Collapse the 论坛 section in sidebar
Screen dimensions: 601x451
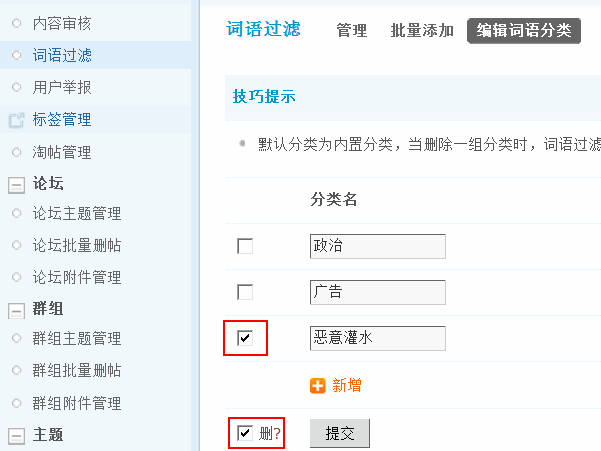[16, 184]
